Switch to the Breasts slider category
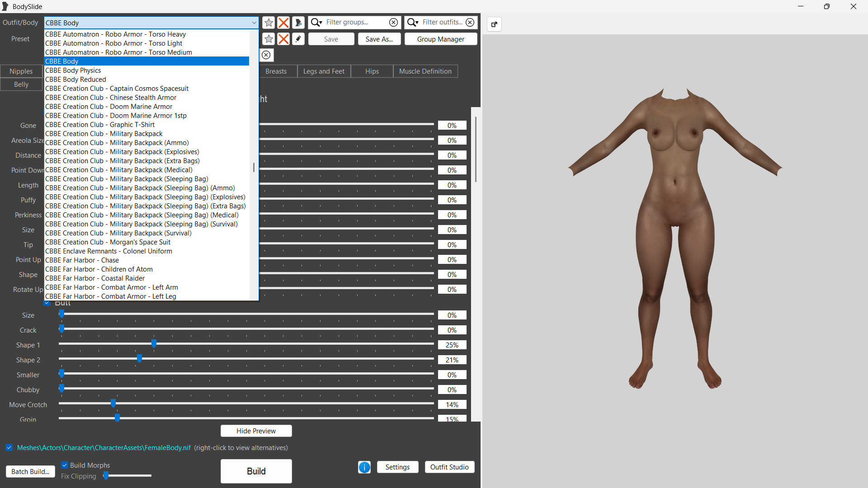The height and width of the screenshot is (488, 868). pos(276,71)
